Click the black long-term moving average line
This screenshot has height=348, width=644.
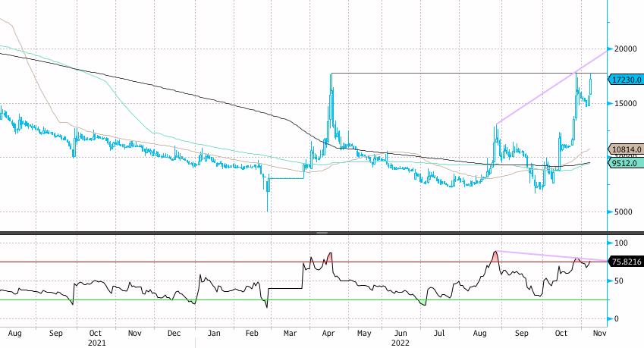pyautogui.click(x=190, y=92)
